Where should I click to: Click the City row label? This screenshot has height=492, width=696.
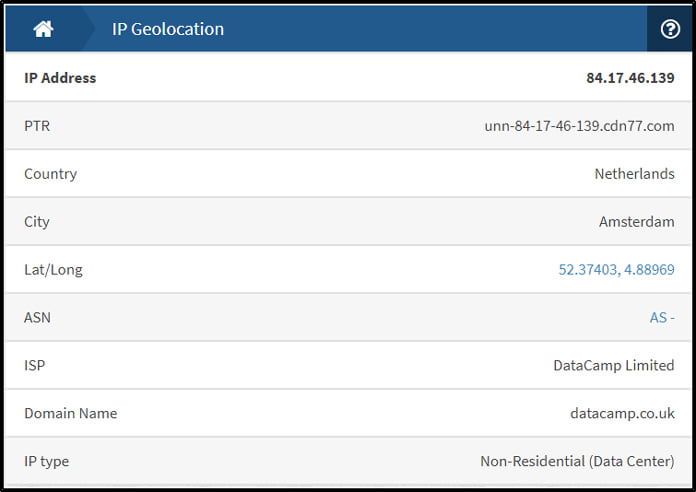36,222
